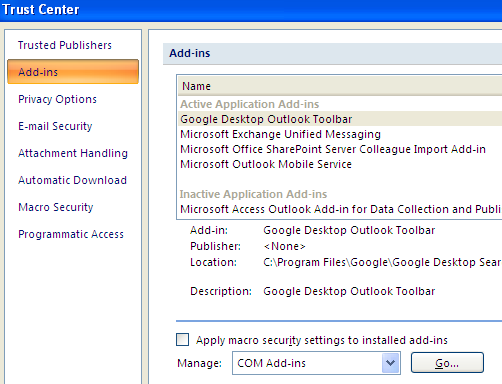Select Google Desktop Outlook Toolbar in list

[x=340, y=119]
